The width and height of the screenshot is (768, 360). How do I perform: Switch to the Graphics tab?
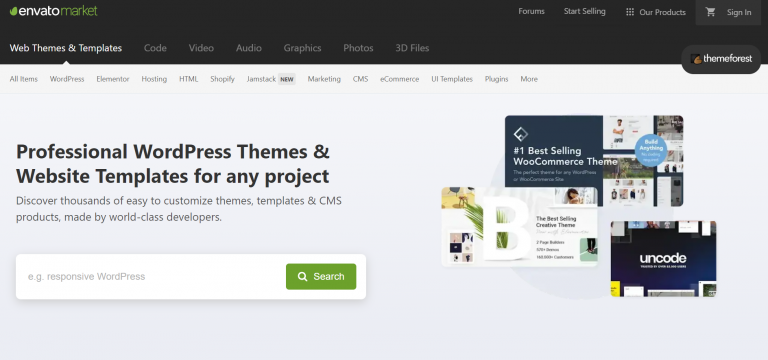click(x=302, y=48)
